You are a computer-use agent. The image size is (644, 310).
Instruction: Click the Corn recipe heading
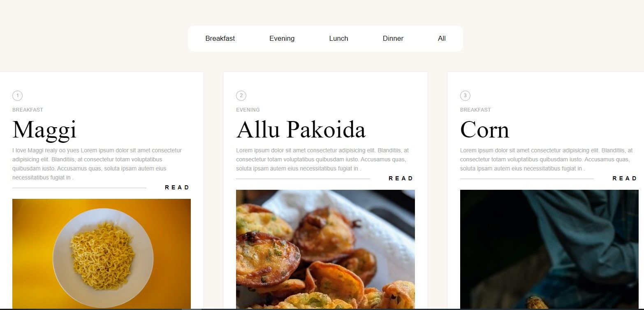click(484, 129)
